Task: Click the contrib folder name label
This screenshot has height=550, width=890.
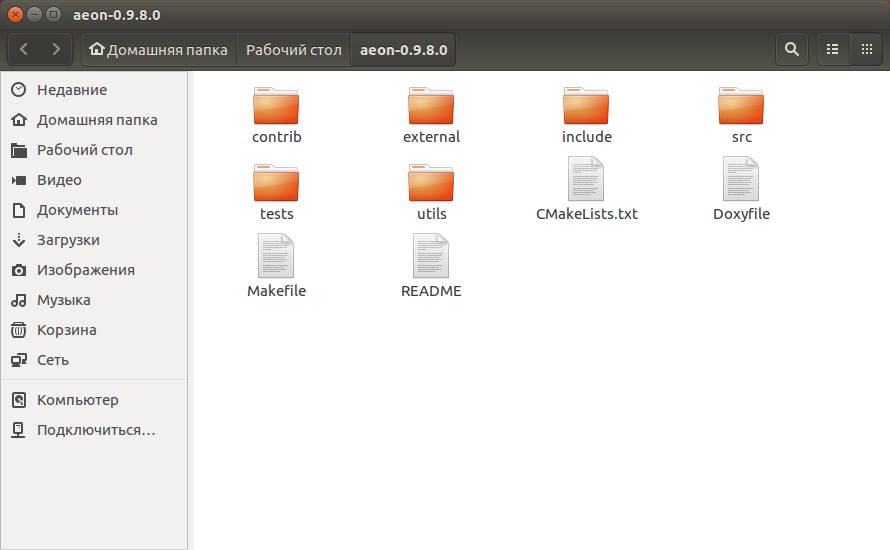Action: coord(276,137)
